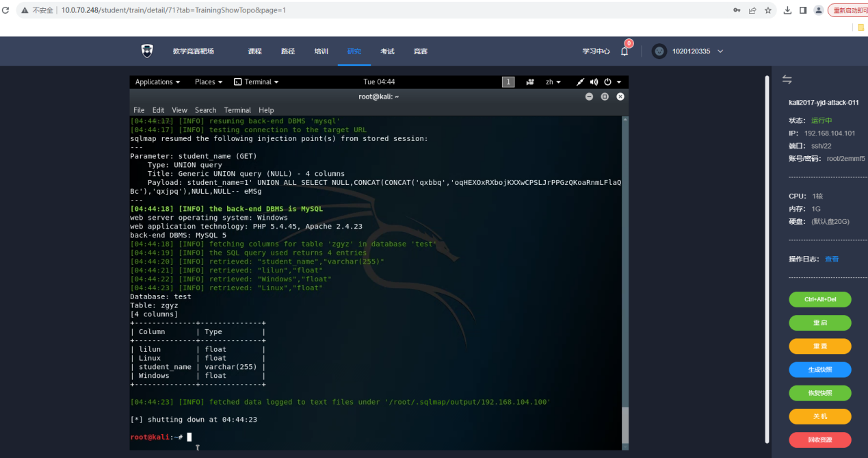
Task: Switch to the 考试 tab
Action: [387, 51]
